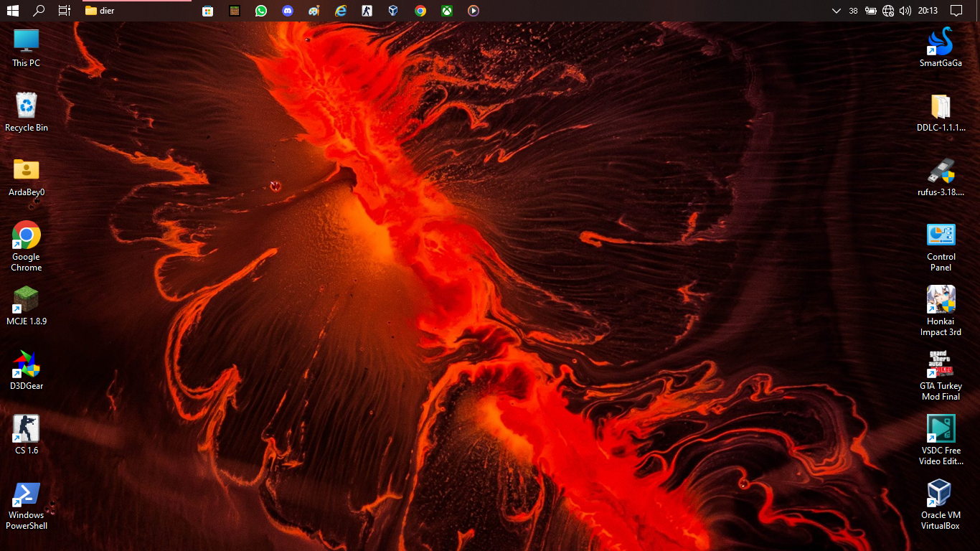Open Task View from the taskbar
Viewport: 980px width, 551px height.
pos(65,11)
